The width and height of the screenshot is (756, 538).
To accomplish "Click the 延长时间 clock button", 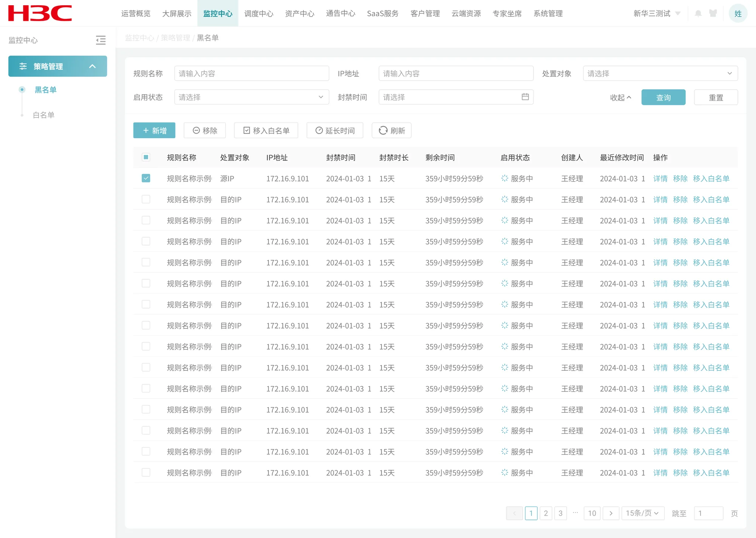I will click(x=335, y=131).
